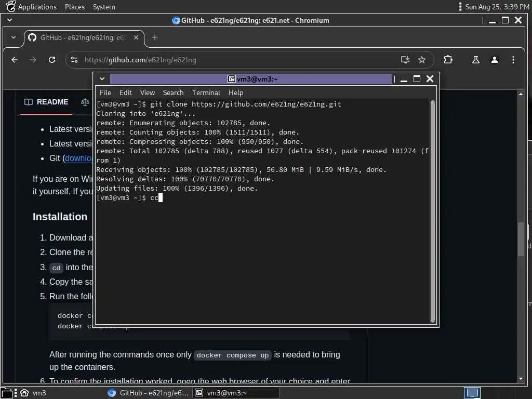Viewport: 532px width, 399px height.
Task: Open the terminal Edit menu
Action: (125, 92)
